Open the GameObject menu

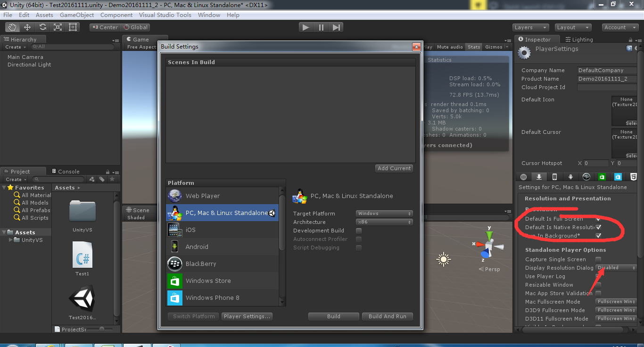pos(77,15)
